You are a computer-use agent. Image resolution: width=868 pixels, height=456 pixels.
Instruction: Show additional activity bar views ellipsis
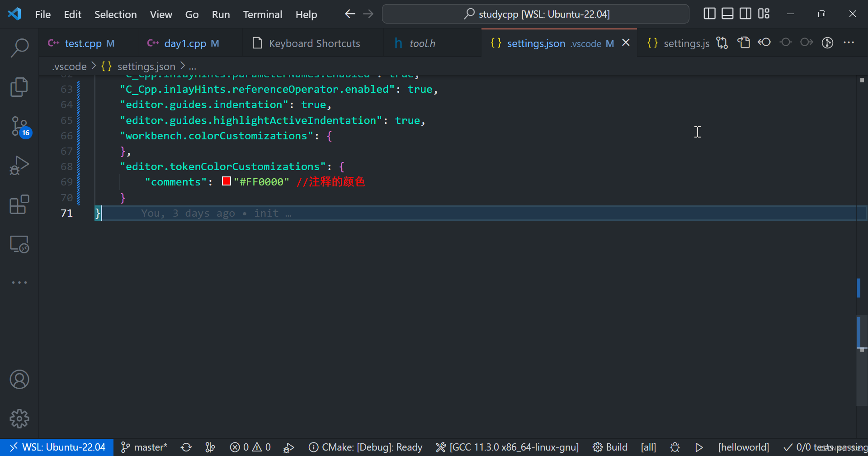click(x=19, y=282)
